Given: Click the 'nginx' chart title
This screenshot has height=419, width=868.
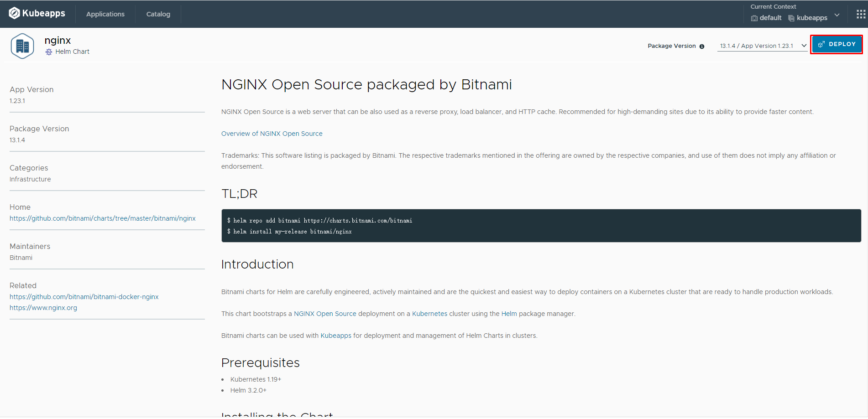Looking at the screenshot, I should (58, 41).
